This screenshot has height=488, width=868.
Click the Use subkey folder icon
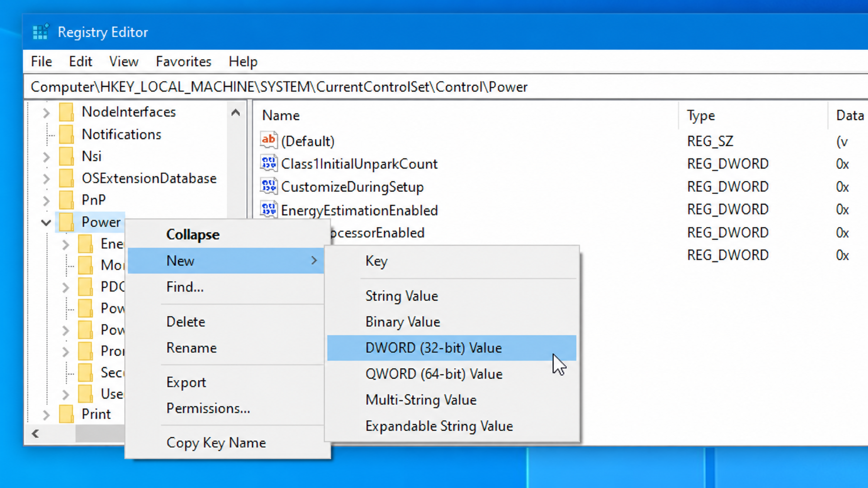[x=85, y=394]
